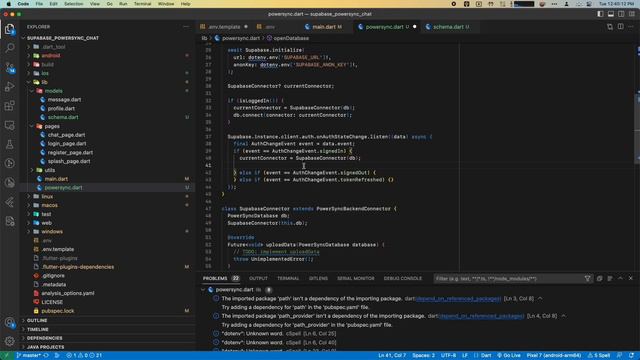Switch to the schema.dart editor tab
The image size is (640, 360).
tap(448, 27)
